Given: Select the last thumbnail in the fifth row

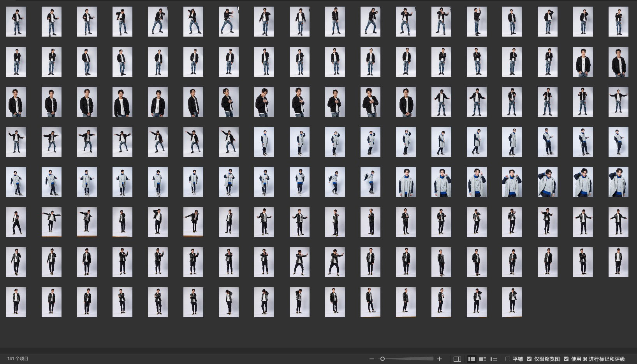Looking at the screenshot, I should tap(618, 182).
